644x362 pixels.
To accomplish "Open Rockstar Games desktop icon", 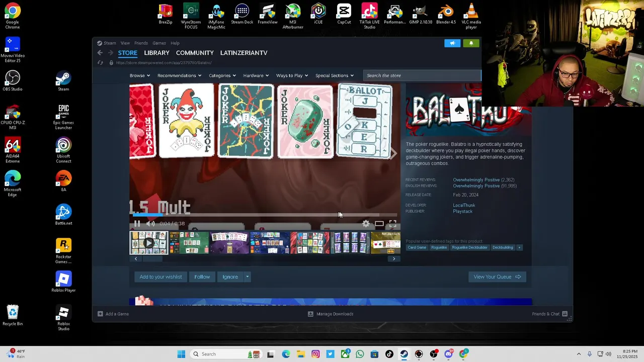I will pyautogui.click(x=63, y=251).
